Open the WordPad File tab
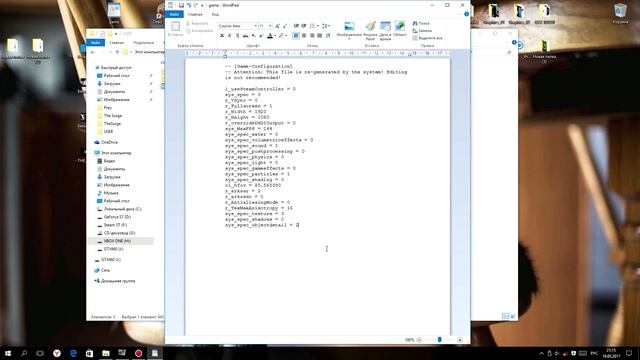Screen dimensions: 640x360 coord(174,14)
